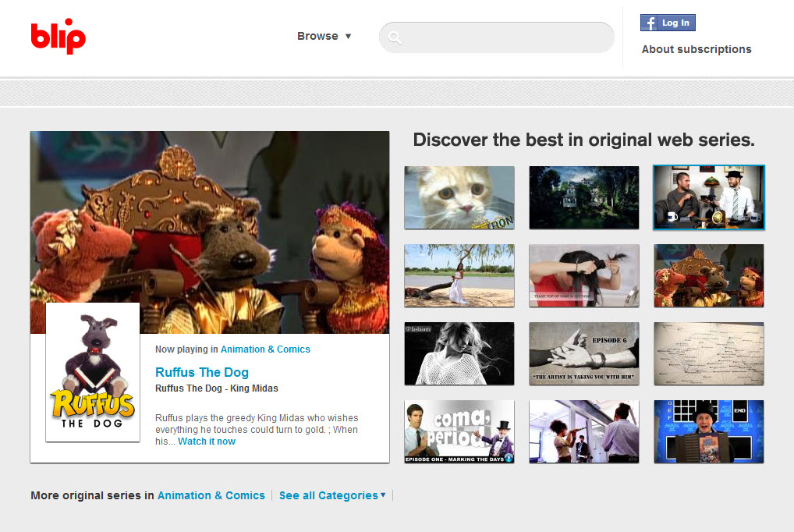Screen dimensions: 794x532
Task: Open the Browse dropdown menu
Action: [324, 36]
